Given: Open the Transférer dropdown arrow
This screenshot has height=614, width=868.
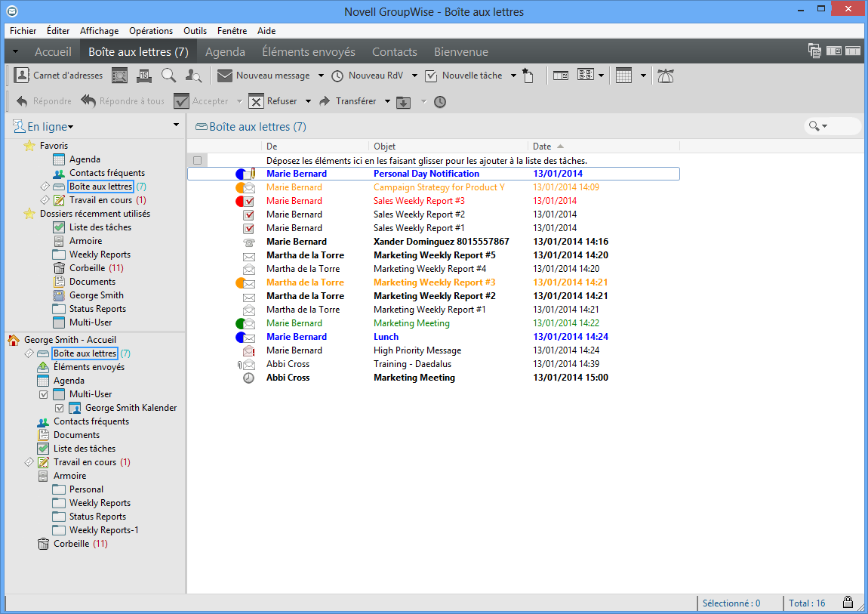Looking at the screenshot, I should [x=387, y=101].
